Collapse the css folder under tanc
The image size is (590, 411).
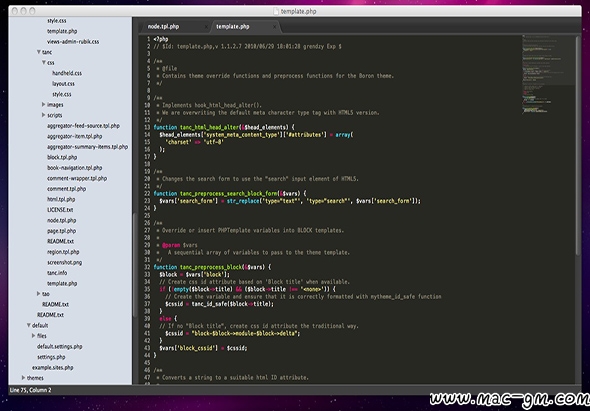tap(44, 62)
